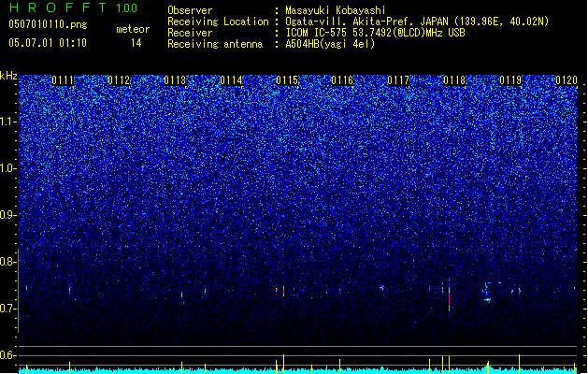Click observer name Masayuki Kobayashi
Viewport: 588px width, 374px height.
tap(336, 10)
